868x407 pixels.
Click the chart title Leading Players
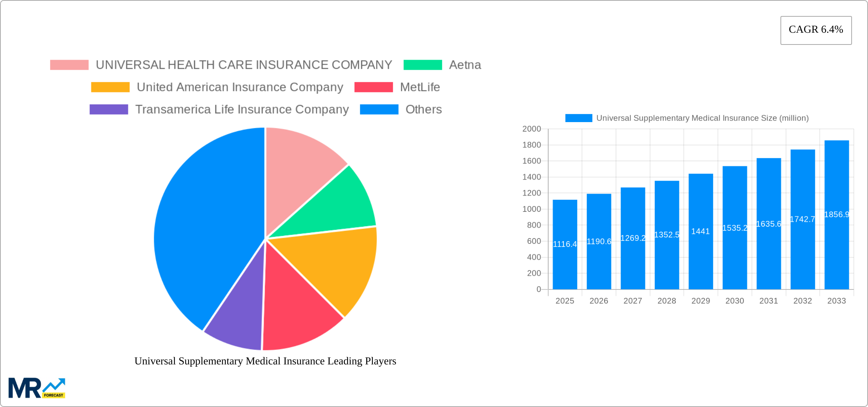pyautogui.click(x=265, y=361)
